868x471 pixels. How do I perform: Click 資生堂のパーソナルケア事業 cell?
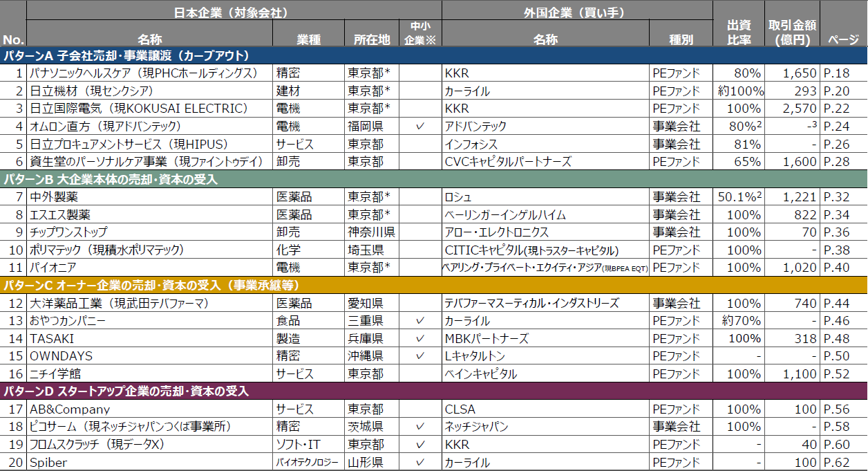pos(150,161)
